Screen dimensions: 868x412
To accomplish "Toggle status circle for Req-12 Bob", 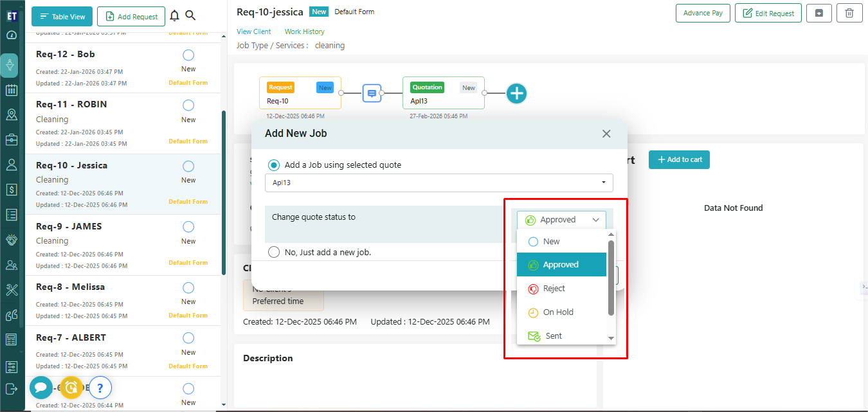I will (x=188, y=55).
